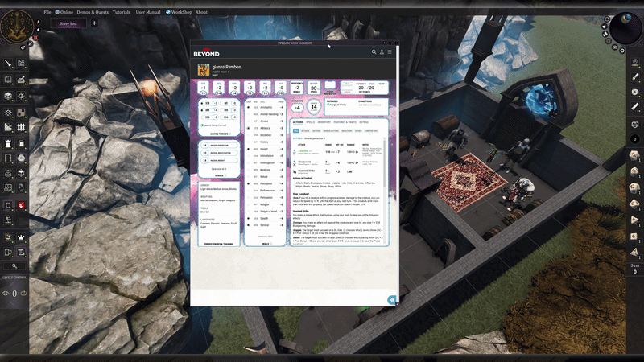Open the Online menu
644x362 pixels.
(64, 12)
